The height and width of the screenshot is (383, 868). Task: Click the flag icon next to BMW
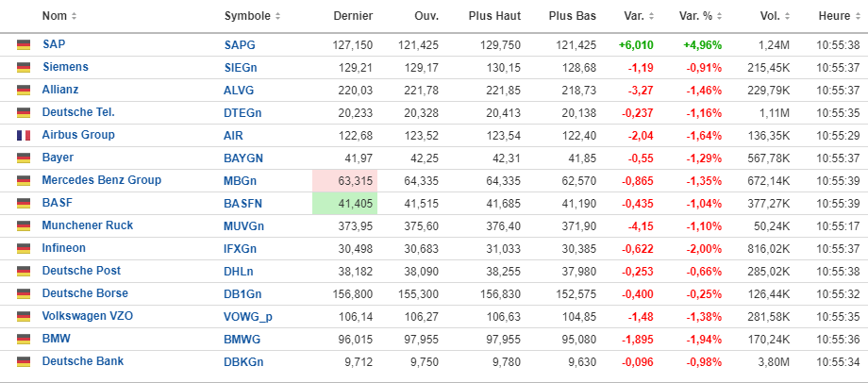coord(24,340)
